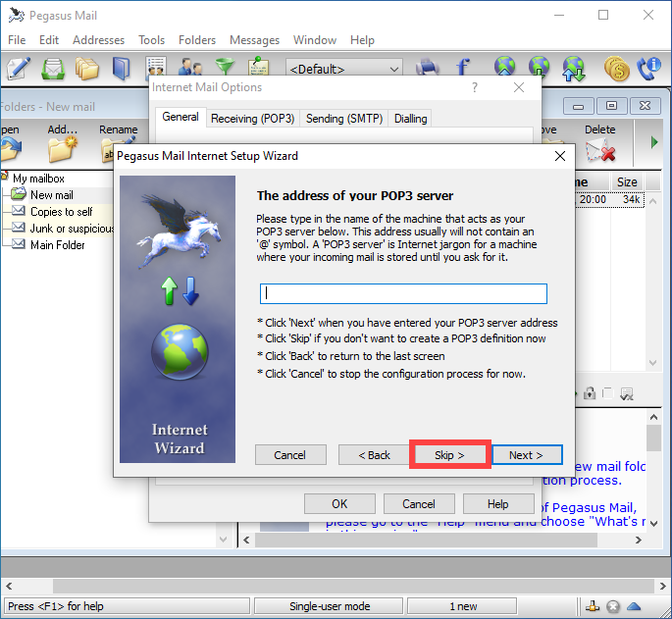Open the Folders menu
672x619 pixels.
197,40
